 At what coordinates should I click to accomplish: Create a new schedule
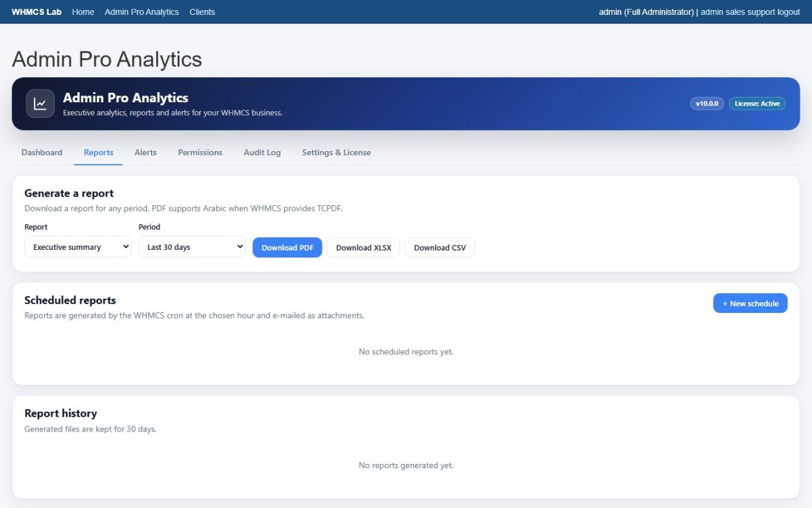[750, 303]
